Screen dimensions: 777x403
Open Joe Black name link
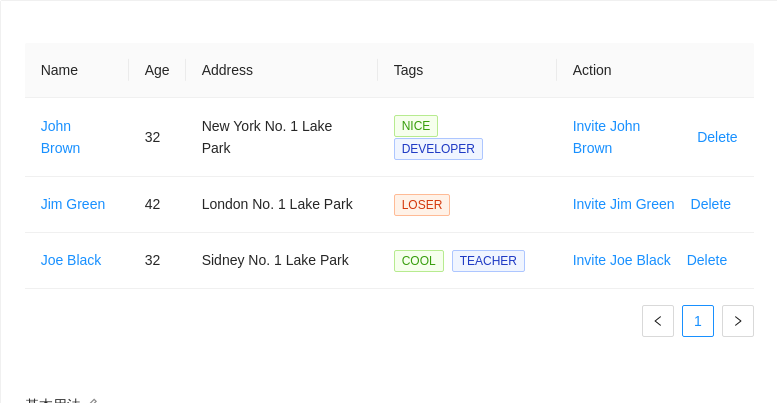click(71, 260)
